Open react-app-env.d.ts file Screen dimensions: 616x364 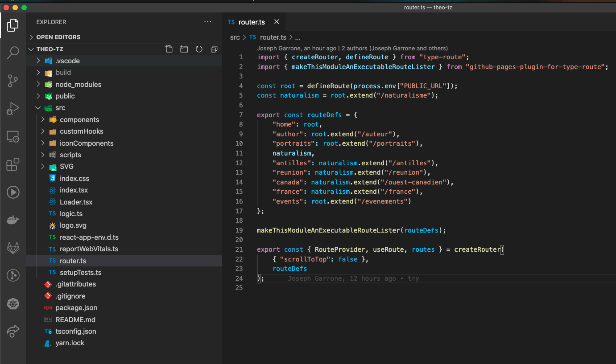(x=124, y=237)
